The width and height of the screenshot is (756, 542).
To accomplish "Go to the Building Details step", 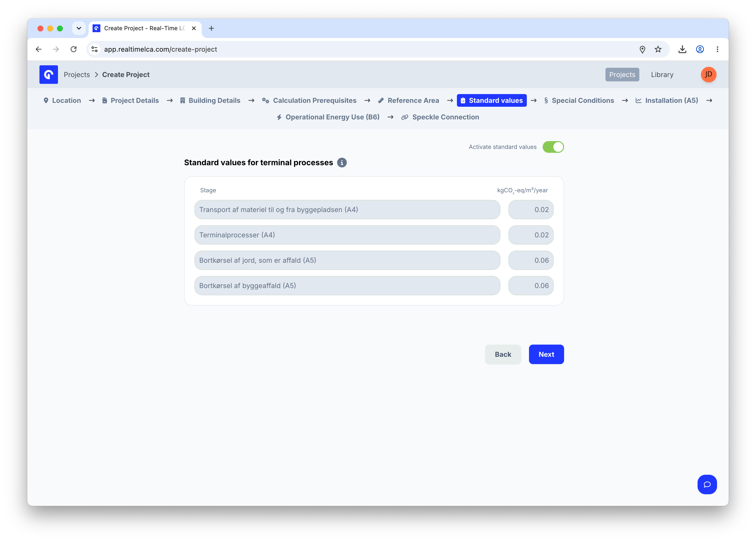I will click(210, 100).
